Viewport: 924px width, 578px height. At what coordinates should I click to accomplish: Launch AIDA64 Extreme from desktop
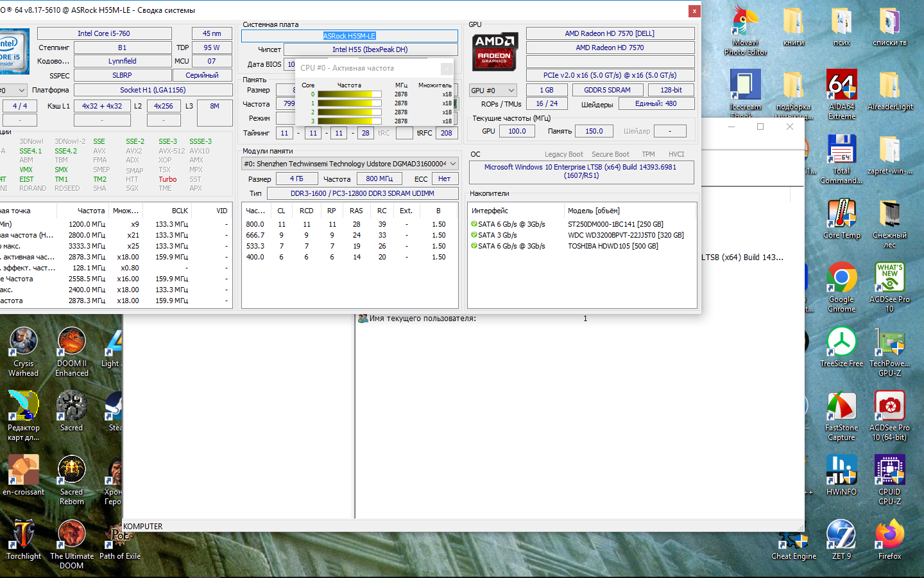(842, 94)
